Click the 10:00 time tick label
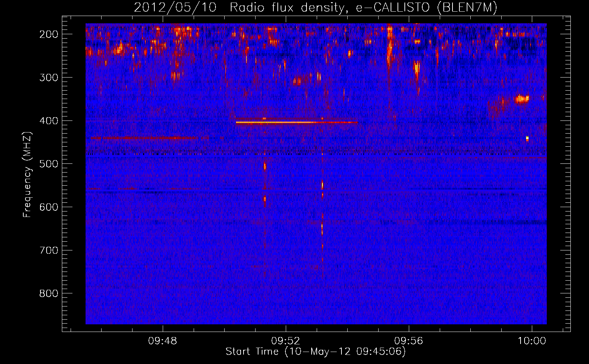 [x=532, y=341]
